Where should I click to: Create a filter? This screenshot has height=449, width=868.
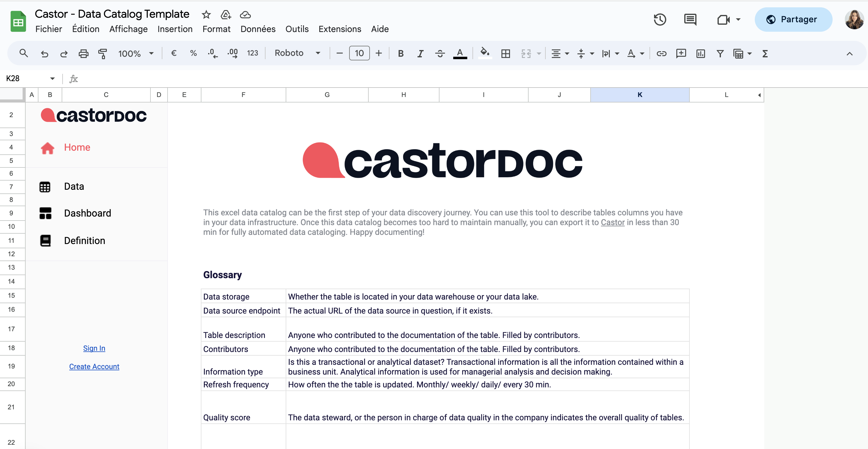(x=720, y=53)
